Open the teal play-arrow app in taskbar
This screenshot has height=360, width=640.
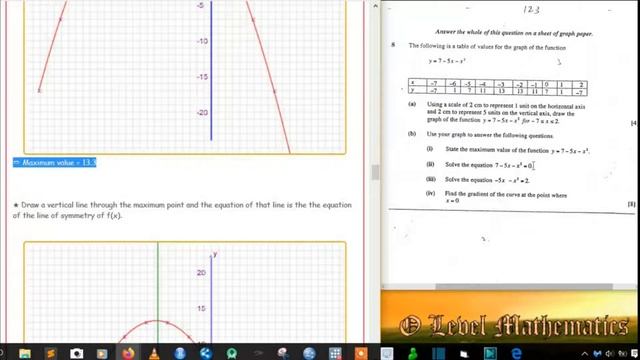coord(490,353)
